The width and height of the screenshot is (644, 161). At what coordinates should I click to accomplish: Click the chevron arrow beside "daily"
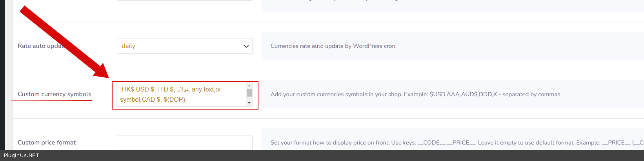[246, 46]
